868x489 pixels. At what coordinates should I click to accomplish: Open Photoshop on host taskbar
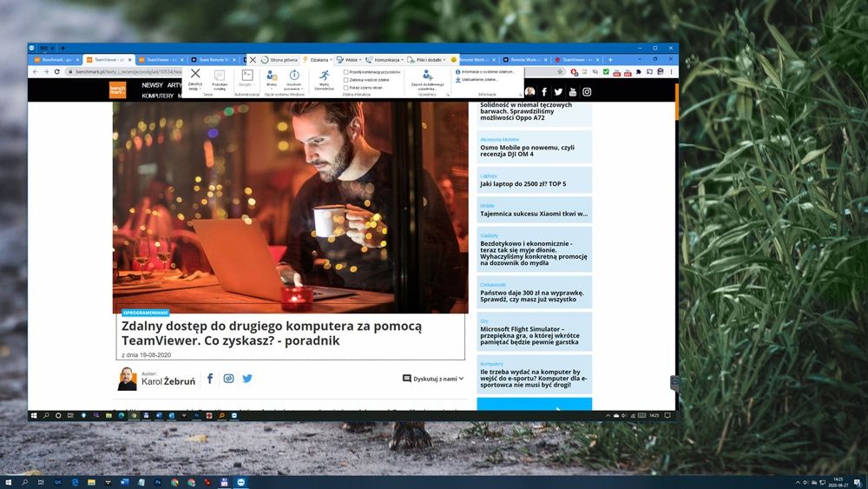(158, 482)
